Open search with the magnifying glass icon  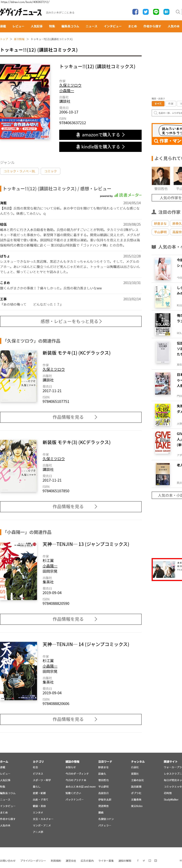pos(178,12)
